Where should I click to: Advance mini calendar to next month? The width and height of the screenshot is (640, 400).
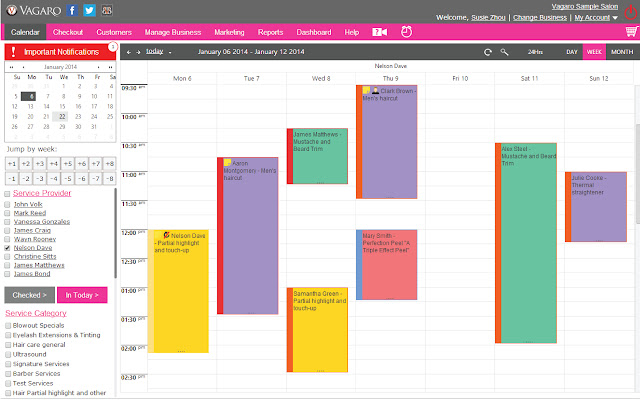[x=98, y=67]
